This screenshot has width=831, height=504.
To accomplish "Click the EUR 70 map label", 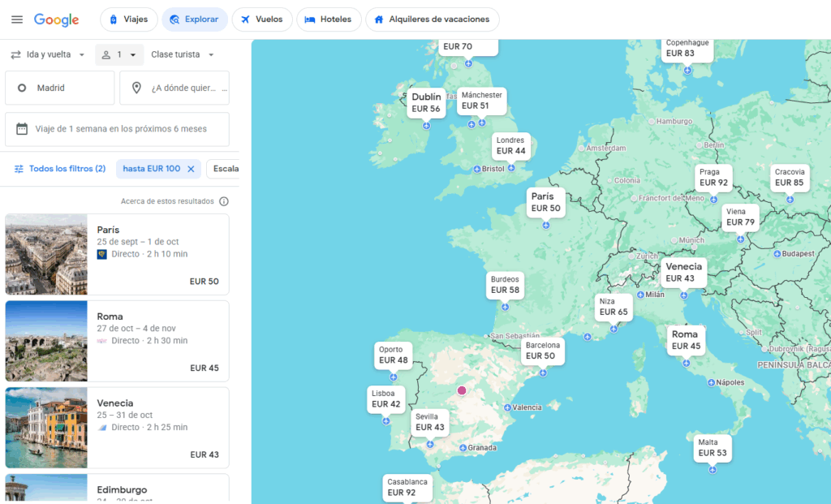I will click(468, 46).
